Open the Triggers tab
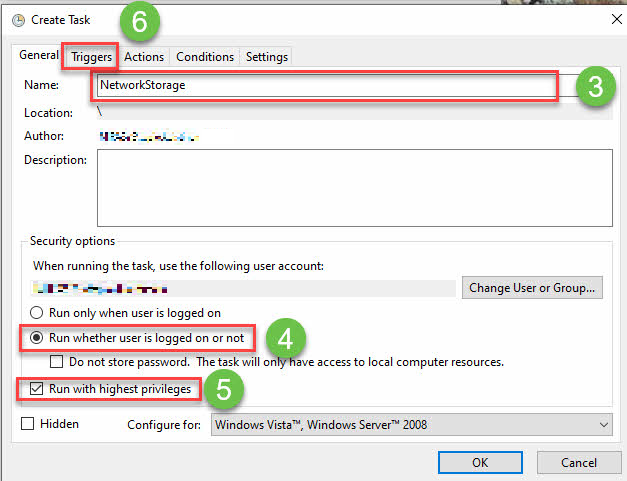Viewport: 627px width, 481px height. pos(91,57)
